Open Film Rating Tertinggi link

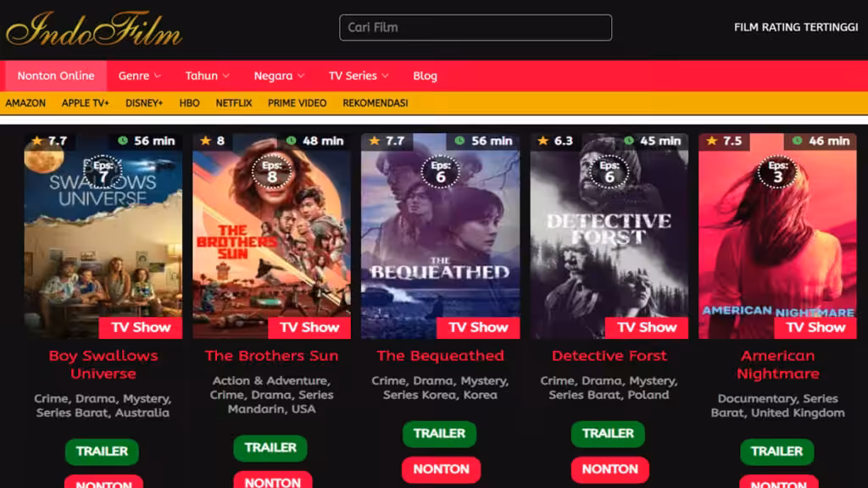click(795, 27)
